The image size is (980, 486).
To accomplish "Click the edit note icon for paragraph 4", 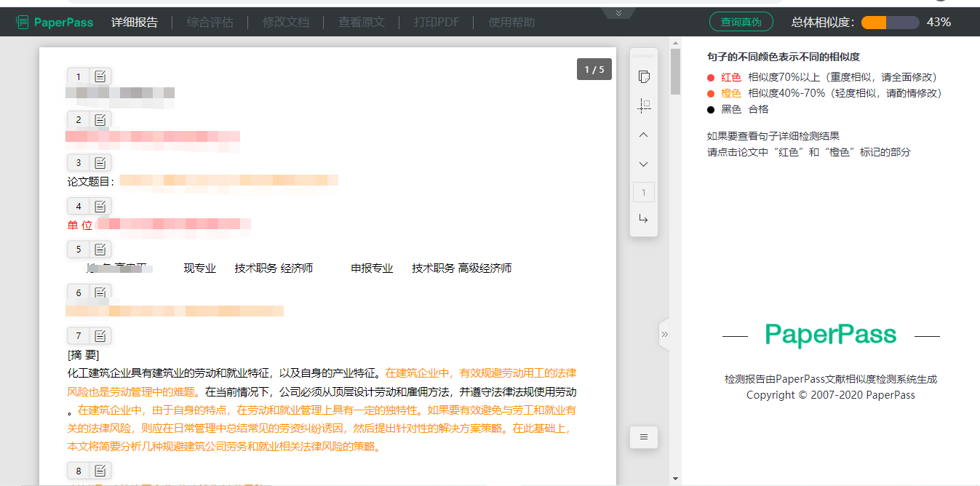I will pyautogui.click(x=100, y=206).
